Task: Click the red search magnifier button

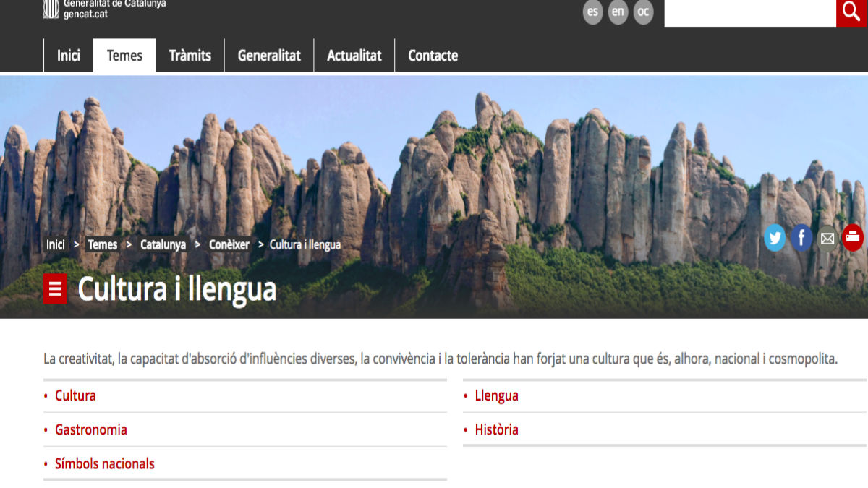Action: click(x=851, y=12)
